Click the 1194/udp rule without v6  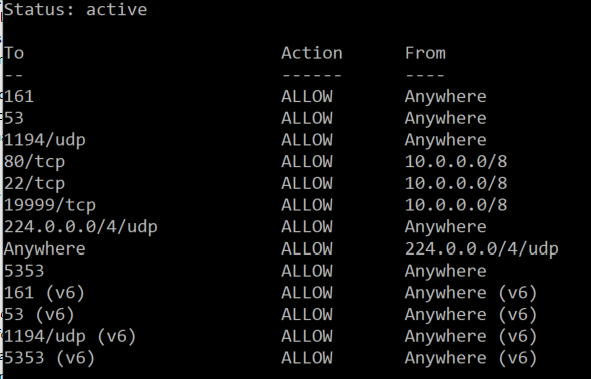[44, 141]
